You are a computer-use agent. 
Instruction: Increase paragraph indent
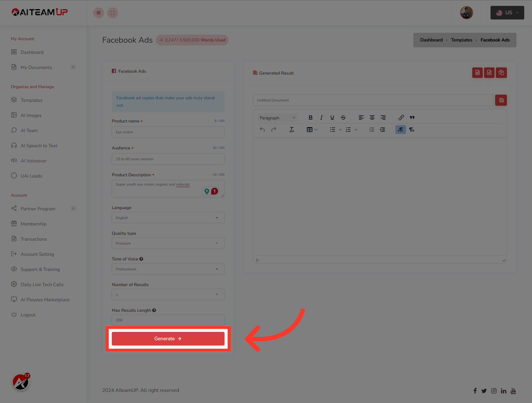(x=383, y=130)
